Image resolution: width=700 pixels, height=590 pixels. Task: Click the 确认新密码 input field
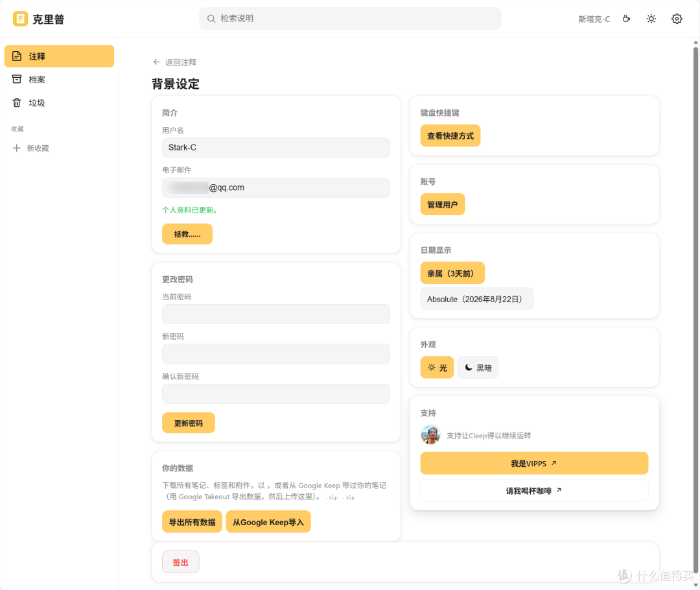coord(276,394)
